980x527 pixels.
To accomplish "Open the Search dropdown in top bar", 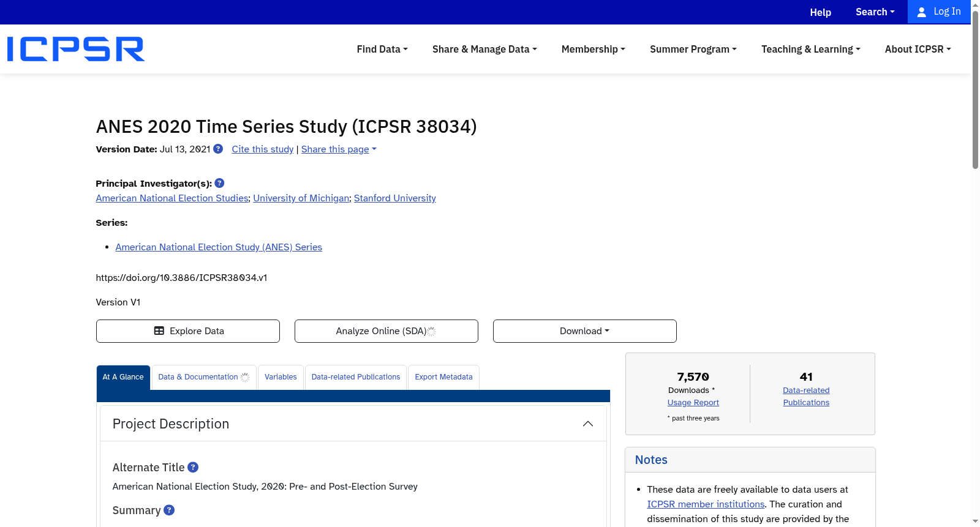I will coord(875,12).
